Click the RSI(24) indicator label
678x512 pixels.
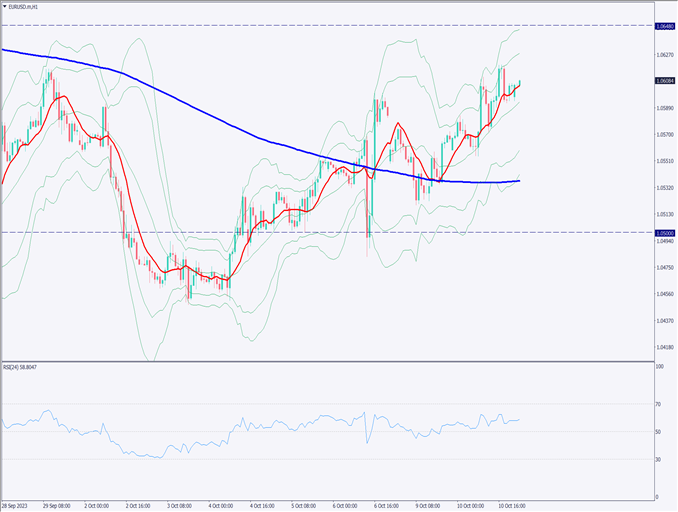point(24,367)
